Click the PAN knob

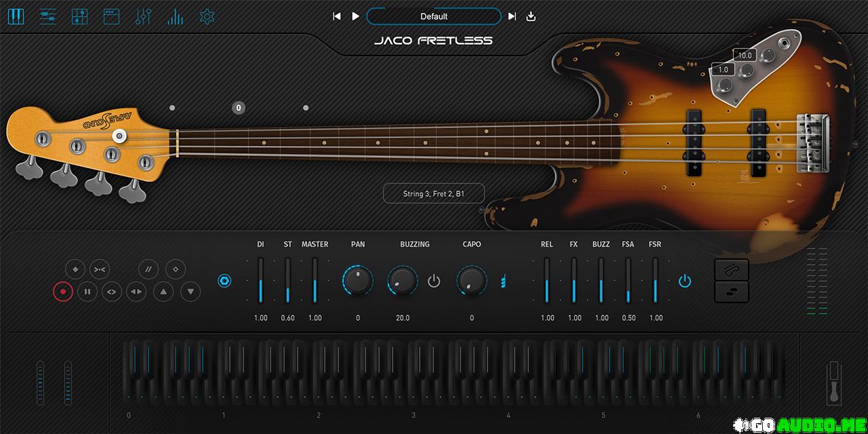coord(358,280)
